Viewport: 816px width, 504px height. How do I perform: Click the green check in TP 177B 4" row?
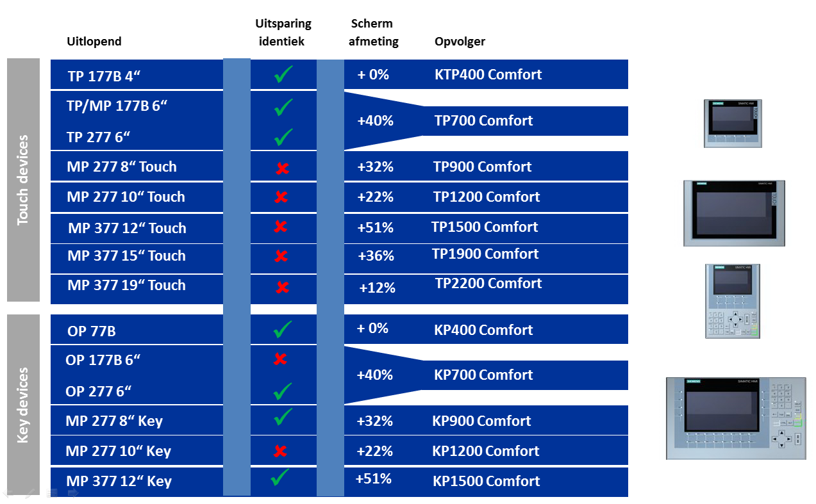click(283, 74)
